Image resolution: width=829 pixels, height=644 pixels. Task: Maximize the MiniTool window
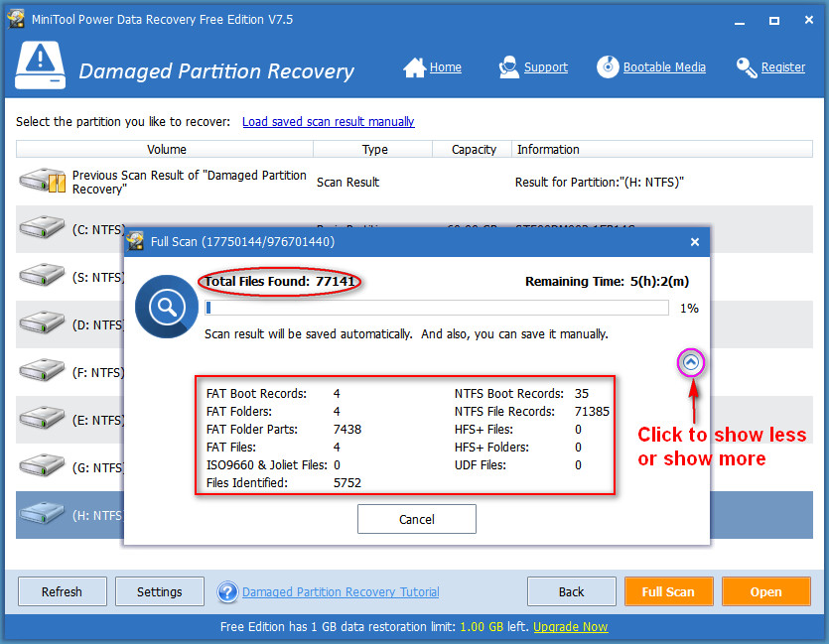pyautogui.click(x=774, y=21)
